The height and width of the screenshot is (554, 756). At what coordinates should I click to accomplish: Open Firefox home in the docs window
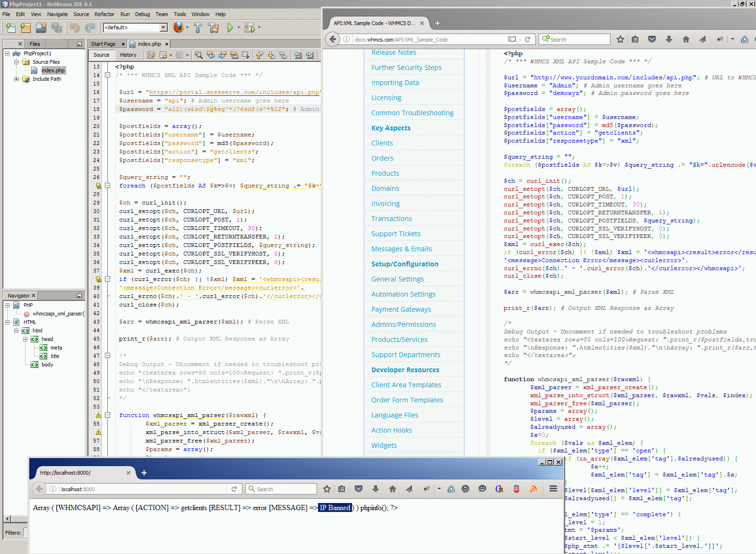coord(686,40)
